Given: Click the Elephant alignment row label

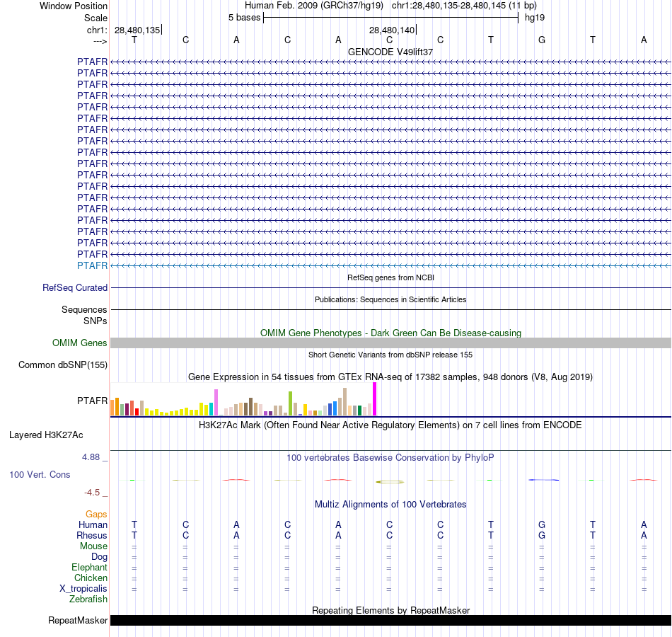Looking at the screenshot, I should (x=89, y=567).
